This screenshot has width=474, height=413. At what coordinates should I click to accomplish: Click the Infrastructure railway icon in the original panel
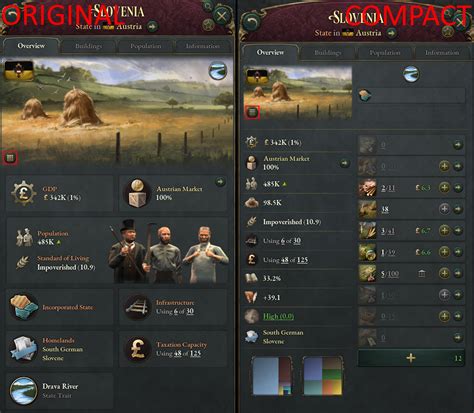[x=137, y=307]
